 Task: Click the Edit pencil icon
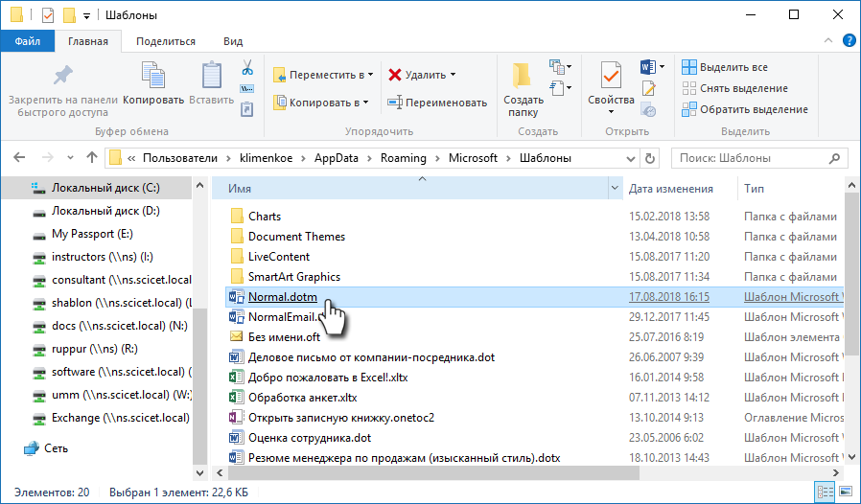tap(648, 88)
